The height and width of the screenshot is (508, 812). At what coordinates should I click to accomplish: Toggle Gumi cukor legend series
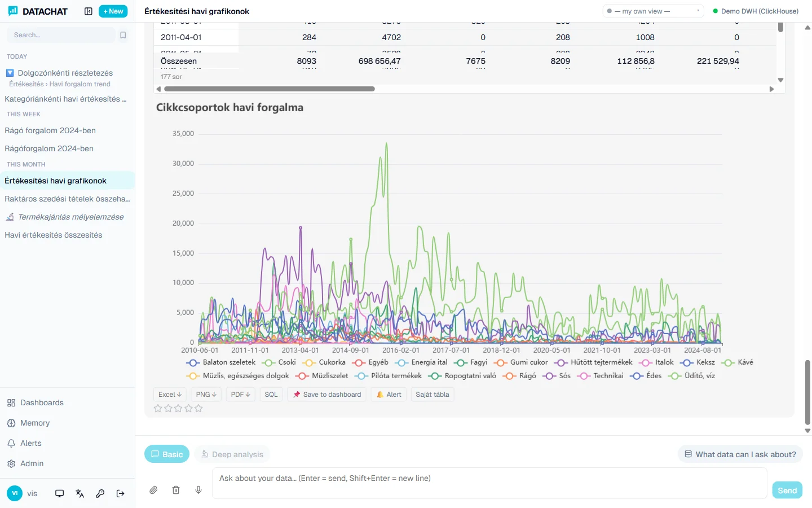click(x=521, y=362)
